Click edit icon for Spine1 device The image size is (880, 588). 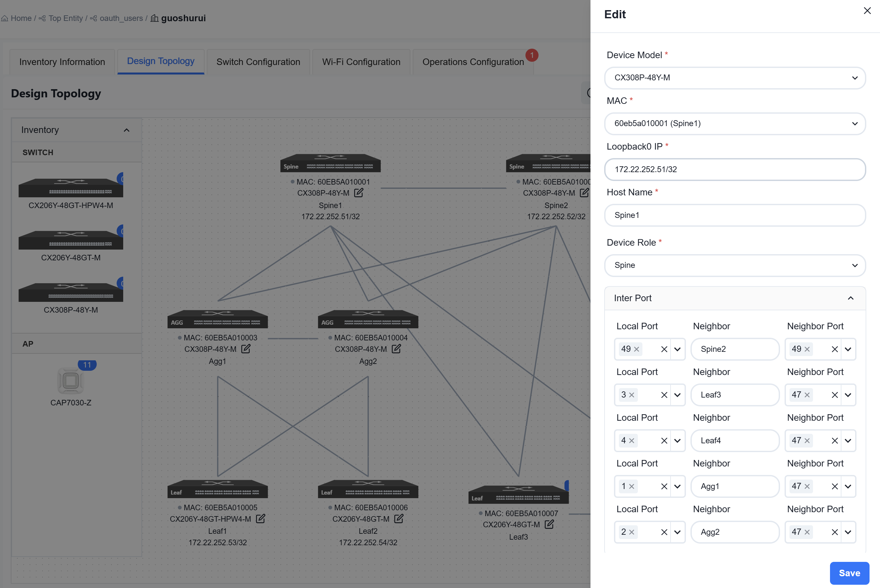pyautogui.click(x=358, y=193)
